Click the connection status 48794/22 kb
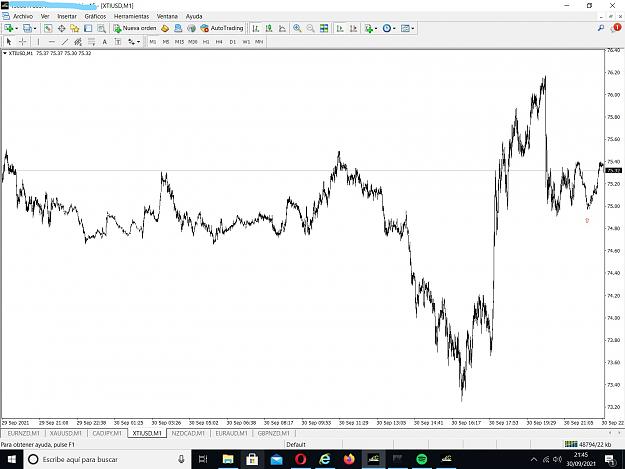 [588, 444]
